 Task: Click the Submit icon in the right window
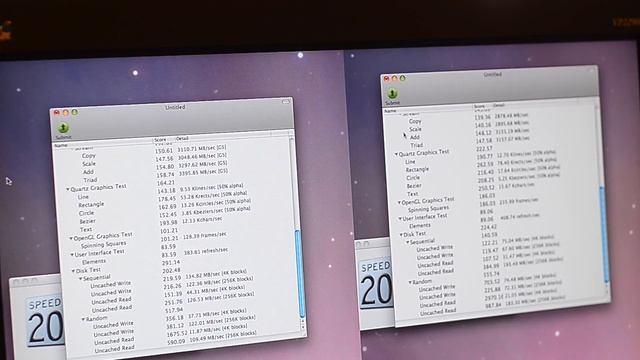pyautogui.click(x=392, y=93)
